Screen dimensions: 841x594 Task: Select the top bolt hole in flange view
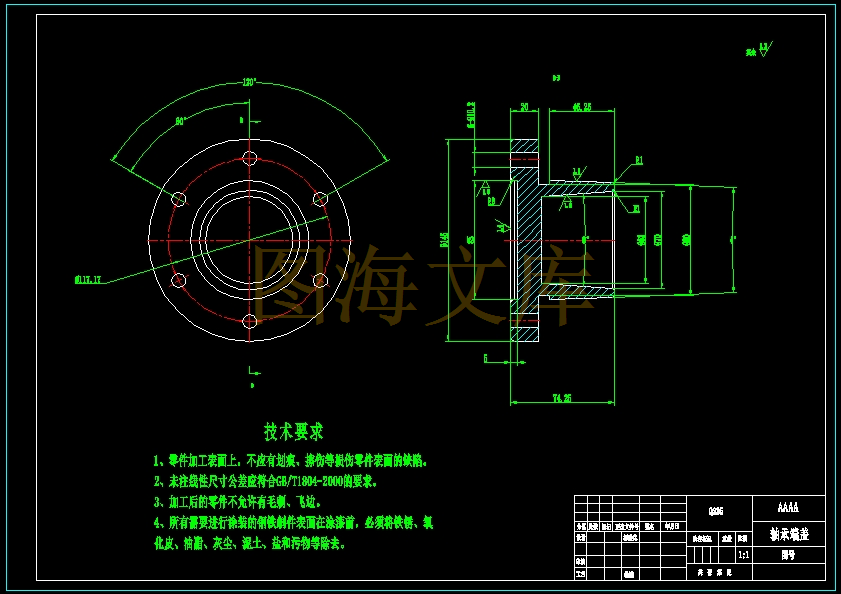(250, 158)
